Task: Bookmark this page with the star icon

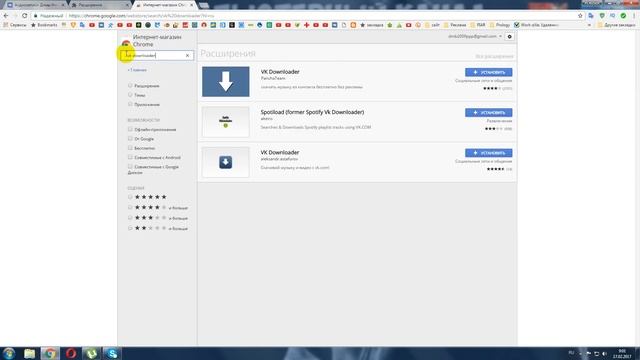Action: [580, 16]
